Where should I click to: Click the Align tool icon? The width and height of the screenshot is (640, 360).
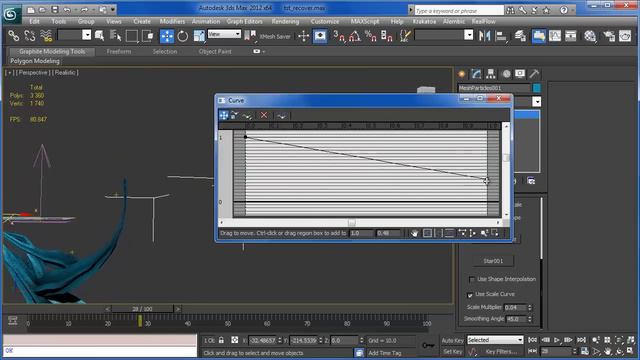pyautogui.click(x=501, y=36)
